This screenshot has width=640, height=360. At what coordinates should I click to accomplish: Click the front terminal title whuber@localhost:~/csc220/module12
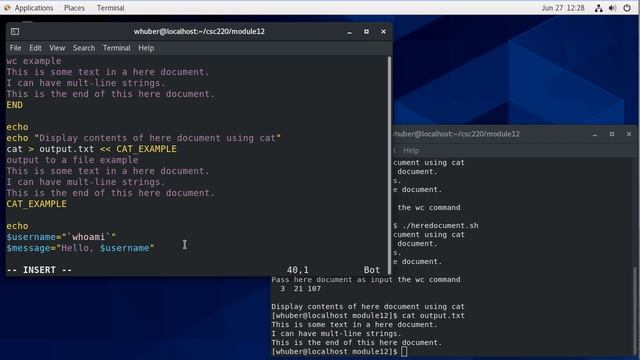[x=199, y=31]
